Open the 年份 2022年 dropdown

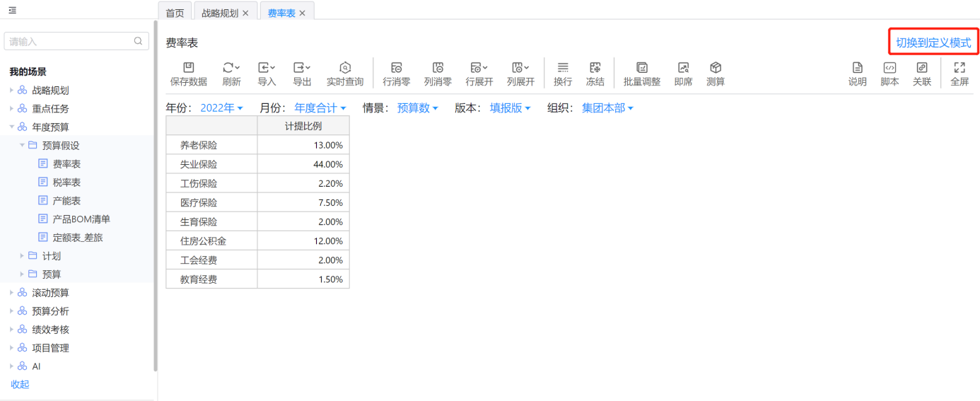[221, 108]
